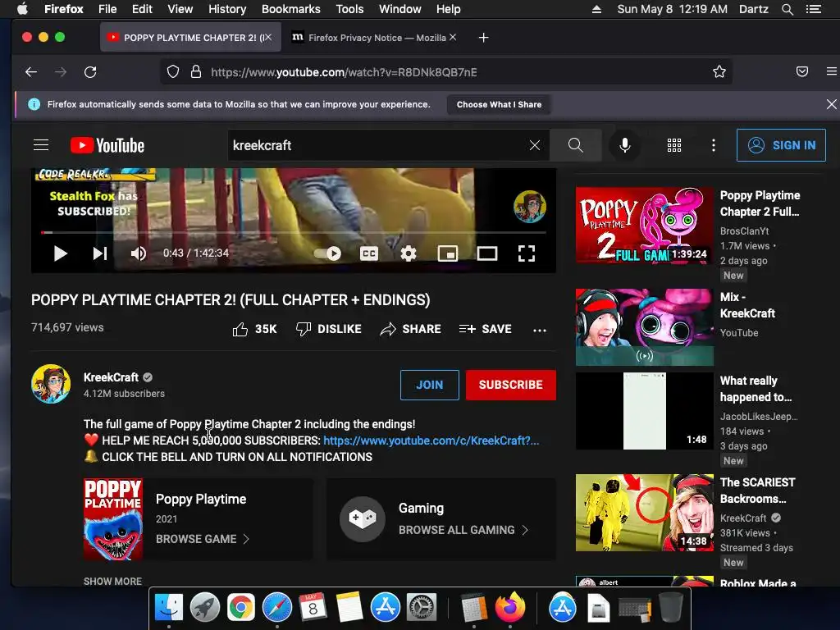Image resolution: width=840 pixels, height=630 pixels.
Task: Open the Apple menu
Action: tap(22, 9)
